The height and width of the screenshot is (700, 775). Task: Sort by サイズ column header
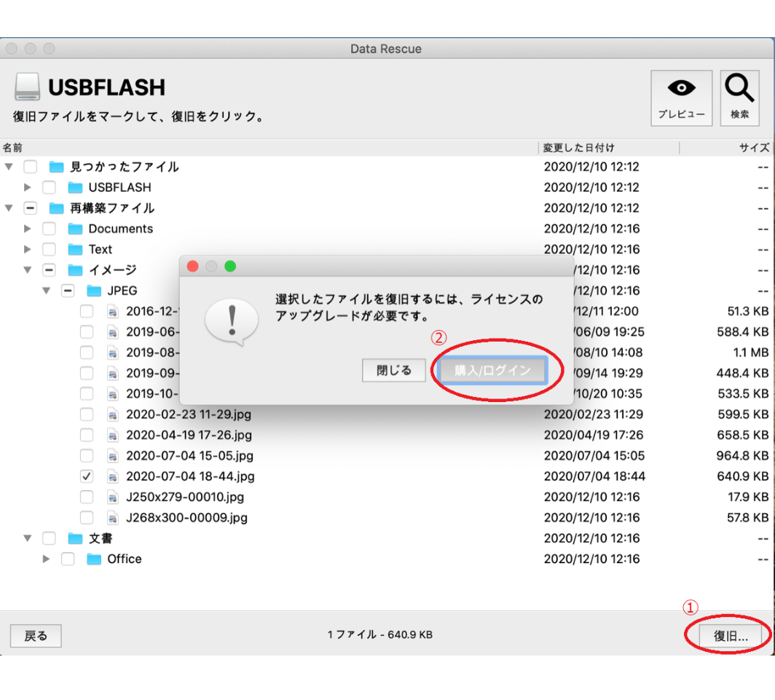[753, 148]
